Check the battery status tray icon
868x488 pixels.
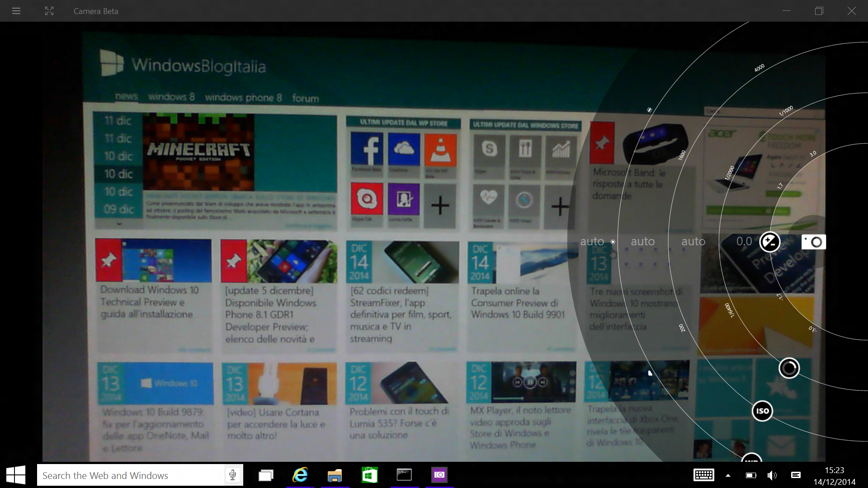click(750, 475)
